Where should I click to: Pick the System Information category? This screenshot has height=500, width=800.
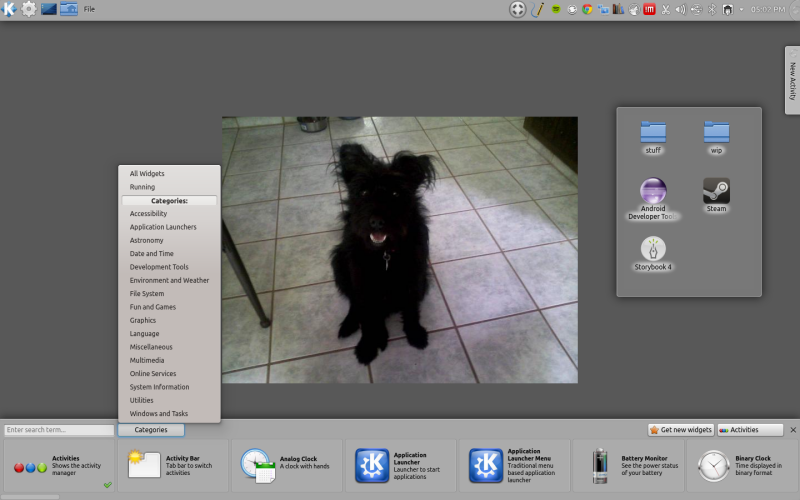coord(159,387)
